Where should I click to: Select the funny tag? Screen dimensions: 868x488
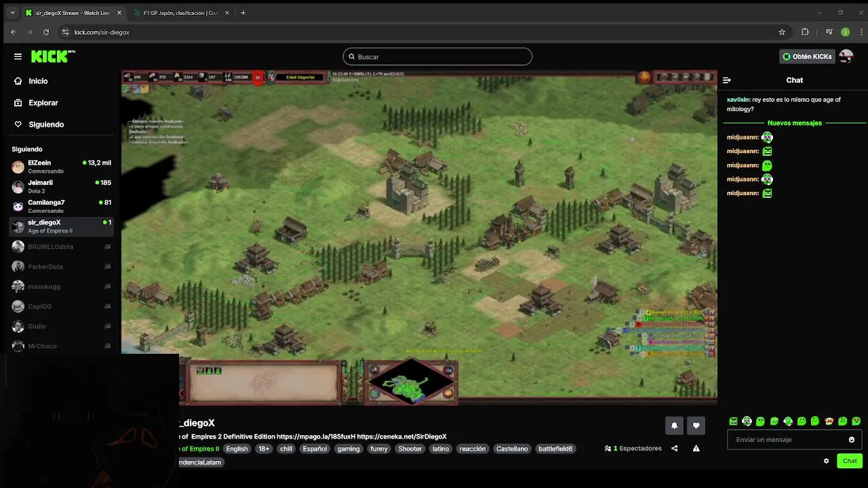point(379,449)
